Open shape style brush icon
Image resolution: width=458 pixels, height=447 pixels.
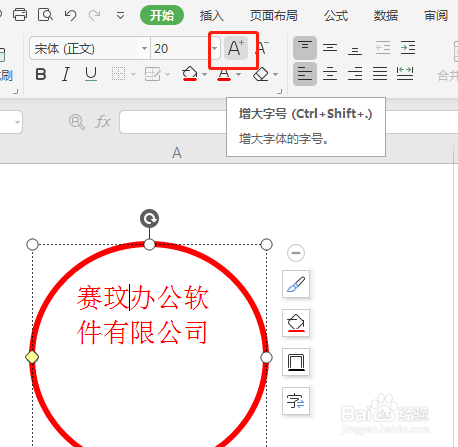tap(296, 284)
